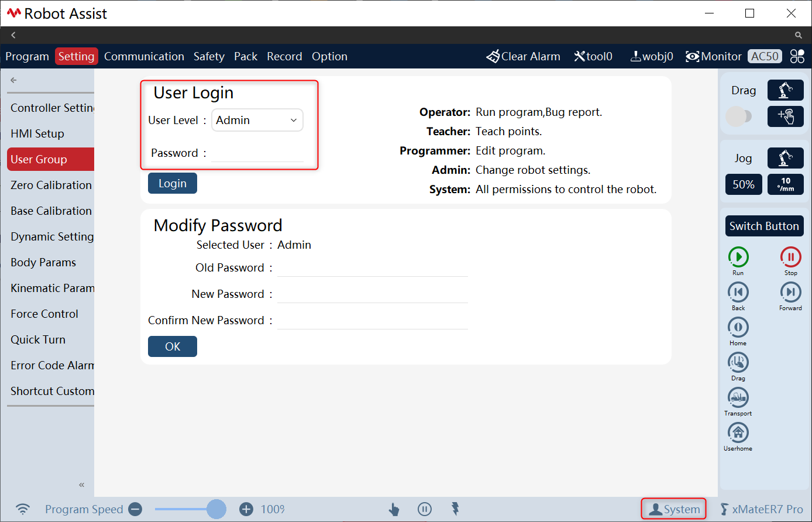Click the Drag hand-touch icon
The height and width of the screenshot is (522, 812).
coord(785,116)
